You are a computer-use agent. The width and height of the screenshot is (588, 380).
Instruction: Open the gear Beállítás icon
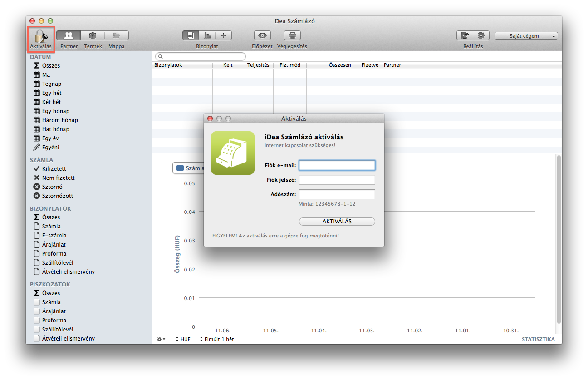coord(481,35)
